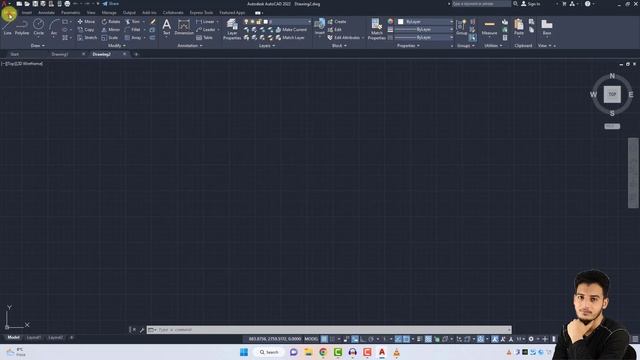
Task: Click Make Current layer button
Action: (291, 30)
